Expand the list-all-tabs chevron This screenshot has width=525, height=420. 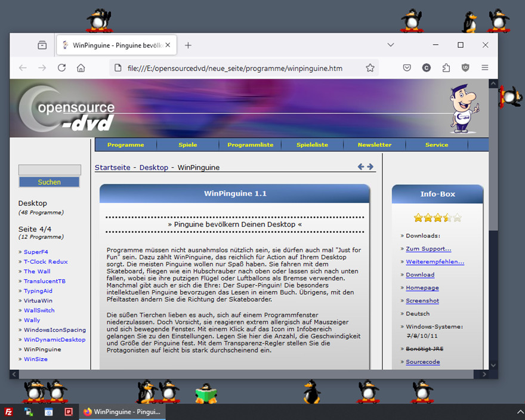[390, 45]
